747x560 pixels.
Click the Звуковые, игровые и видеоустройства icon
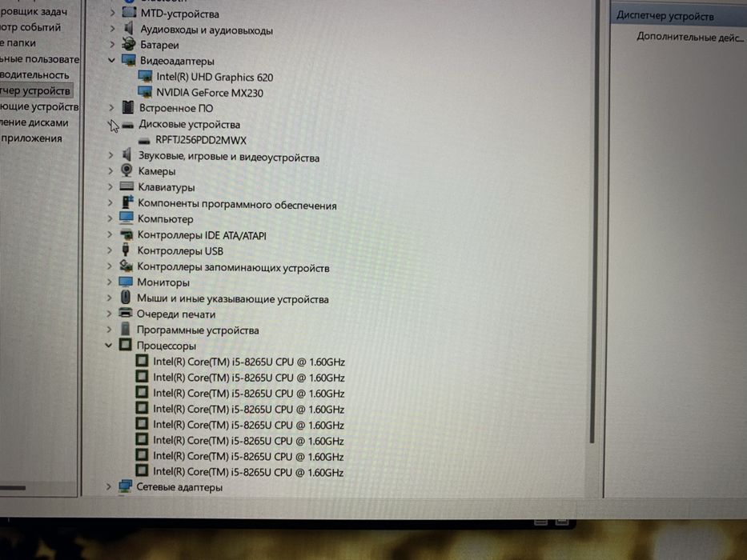pos(127,154)
